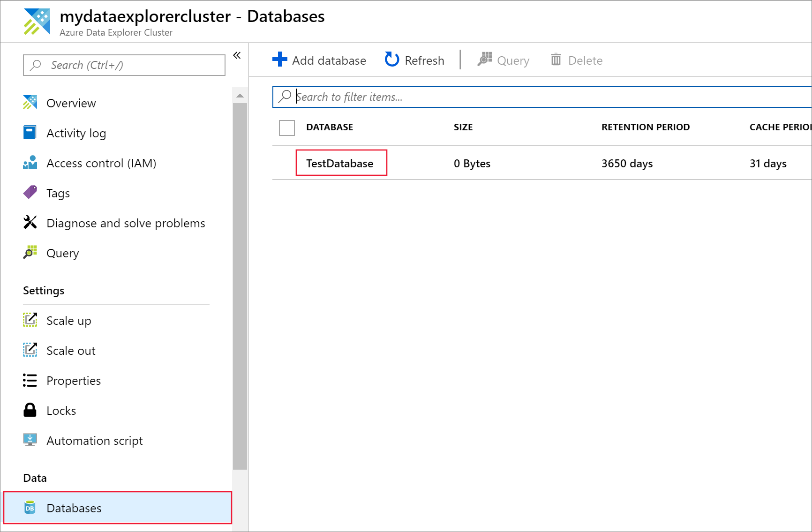Screen dimensions: 812x532
Task: Click the Scale up icon under Settings
Action: [x=30, y=320]
